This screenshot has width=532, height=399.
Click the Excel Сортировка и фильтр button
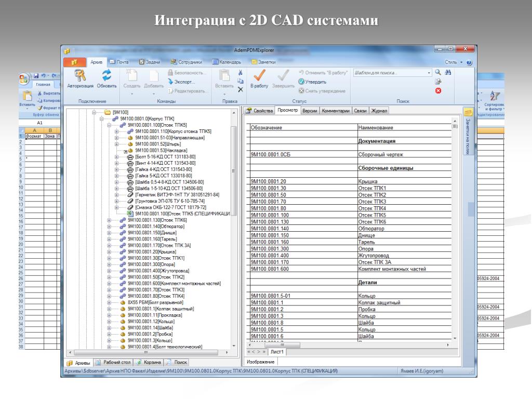tap(494, 101)
